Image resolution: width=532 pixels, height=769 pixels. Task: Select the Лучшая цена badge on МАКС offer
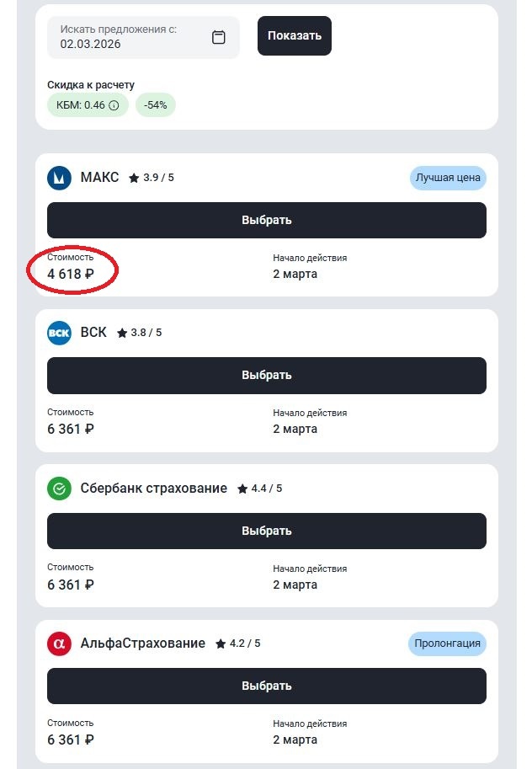tap(448, 178)
